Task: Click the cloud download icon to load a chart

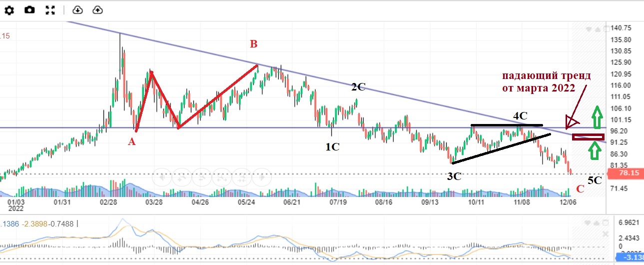Action: click(77, 10)
